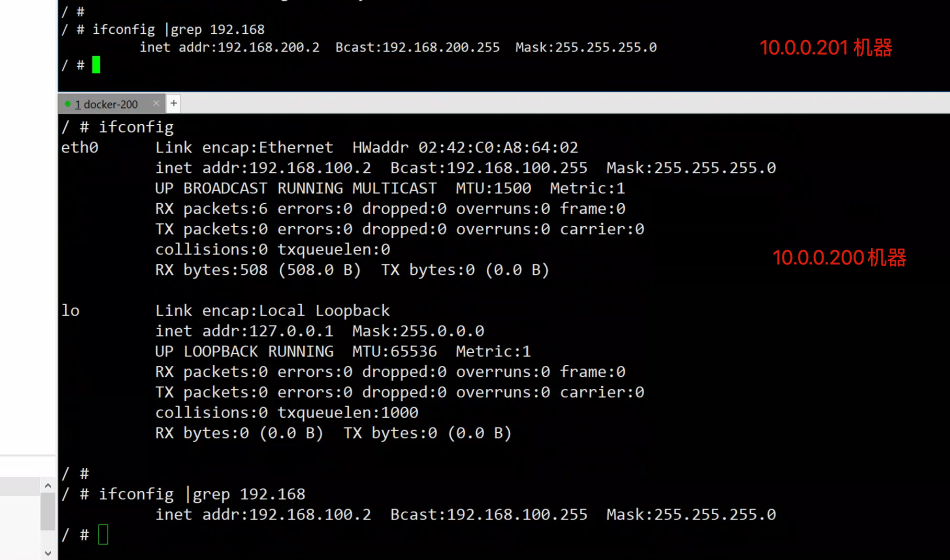
Task: Click the sidebar scrollbar thumb
Action: pyautogui.click(x=47, y=510)
